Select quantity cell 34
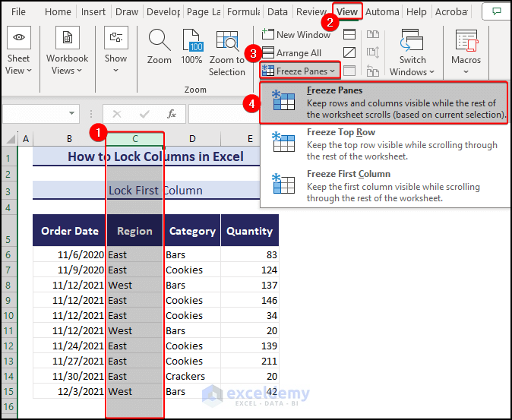Screen dimensions: 512x420 pyautogui.click(x=250, y=315)
